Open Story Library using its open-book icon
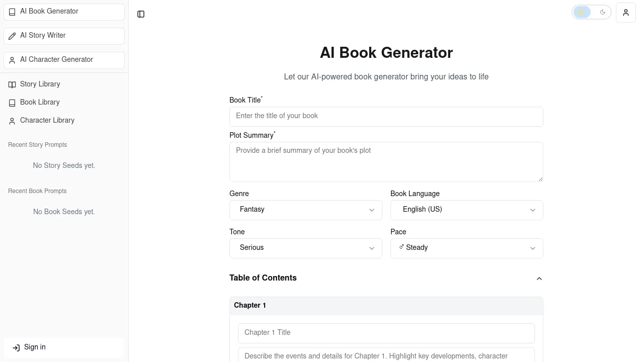This screenshot has width=644, height=362. pos(12,84)
